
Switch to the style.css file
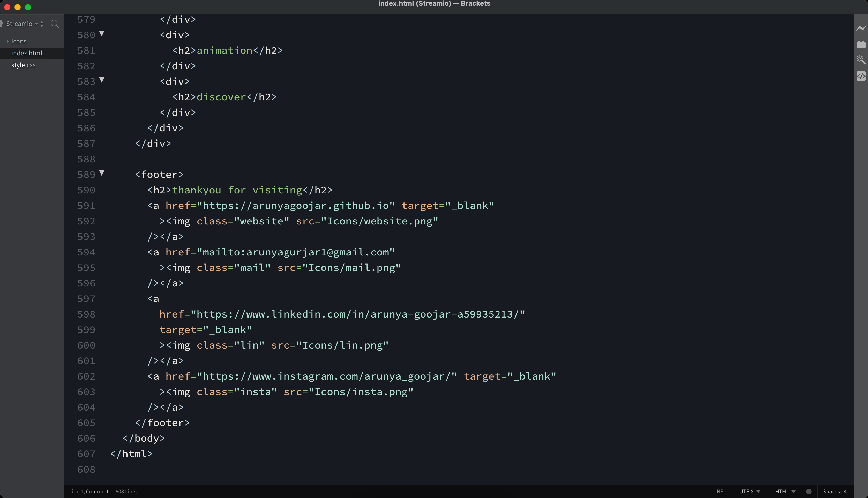(x=23, y=65)
